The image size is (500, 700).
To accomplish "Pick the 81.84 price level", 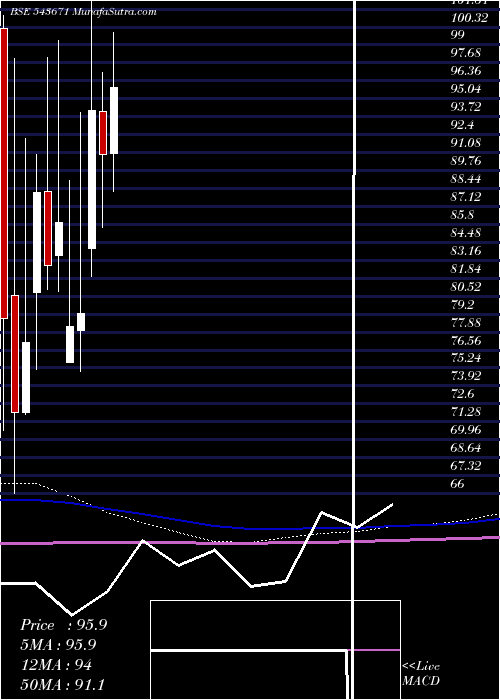I will (x=466, y=268).
